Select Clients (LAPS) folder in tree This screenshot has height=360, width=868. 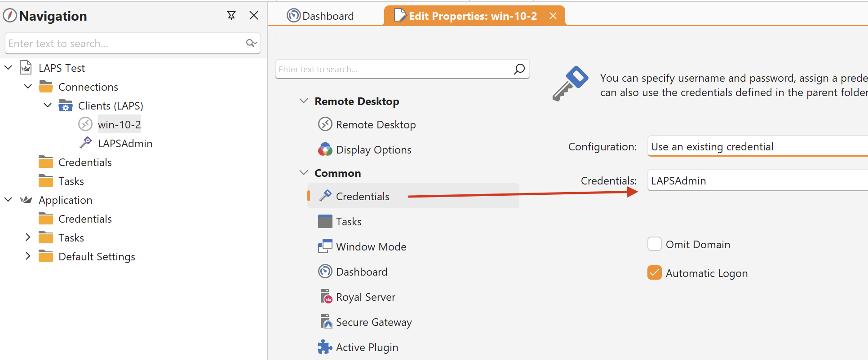click(x=110, y=105)
